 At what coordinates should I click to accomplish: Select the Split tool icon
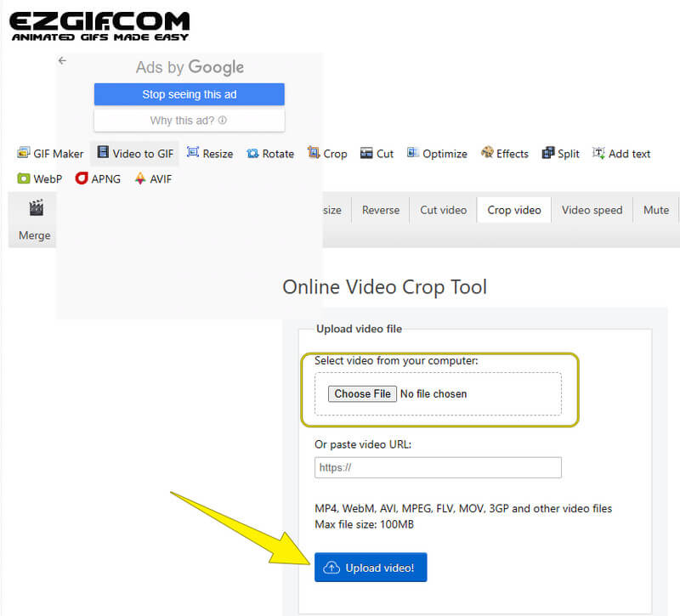tap(548, 153)
